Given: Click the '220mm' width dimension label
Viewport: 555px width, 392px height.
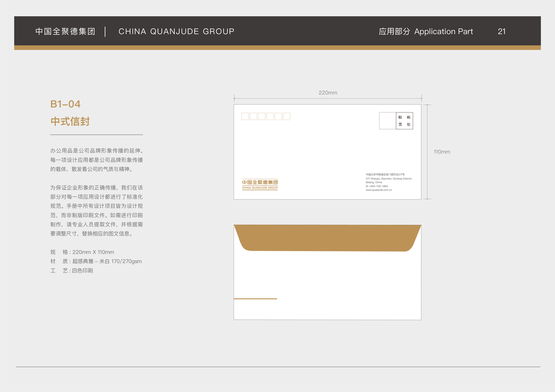Looking at the screenshot, I should (328, 93).
